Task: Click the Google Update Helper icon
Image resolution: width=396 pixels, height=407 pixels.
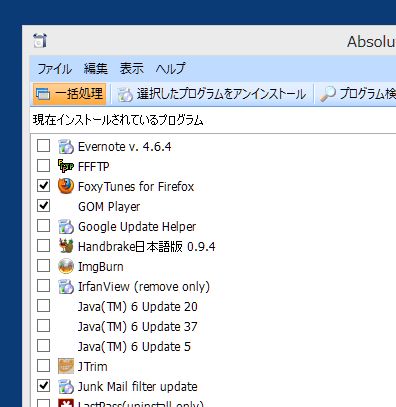Action: coord(66,226)
